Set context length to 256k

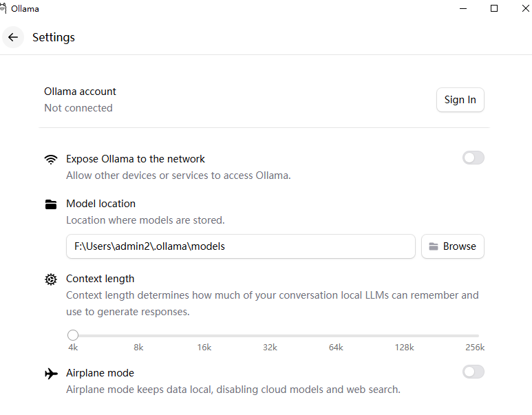(x=475, y=348)
